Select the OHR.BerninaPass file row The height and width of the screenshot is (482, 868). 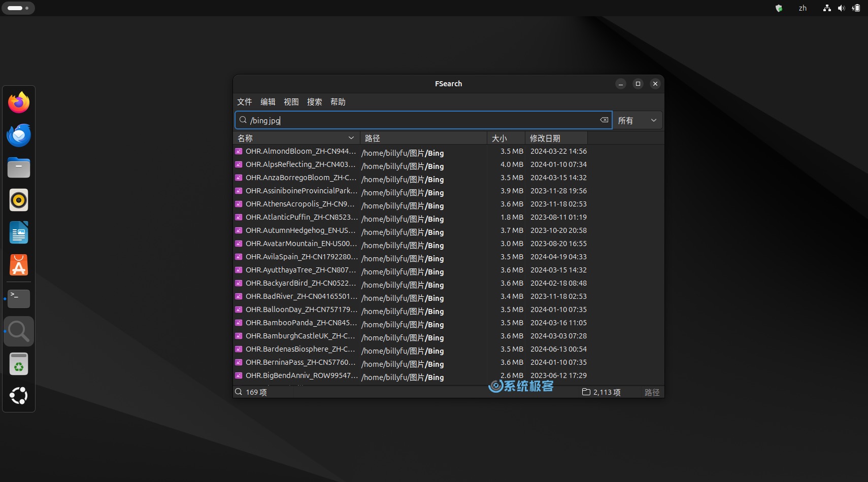coord(448,362)
